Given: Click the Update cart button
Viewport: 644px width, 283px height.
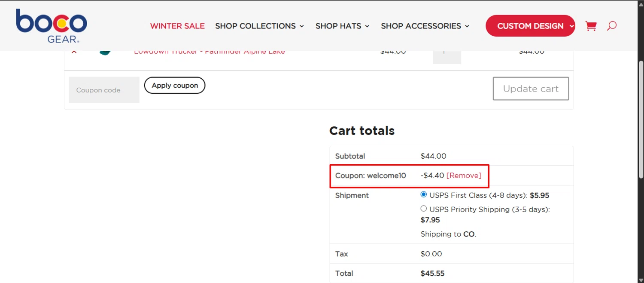Looking at the screenshot, I should (531, 89).
